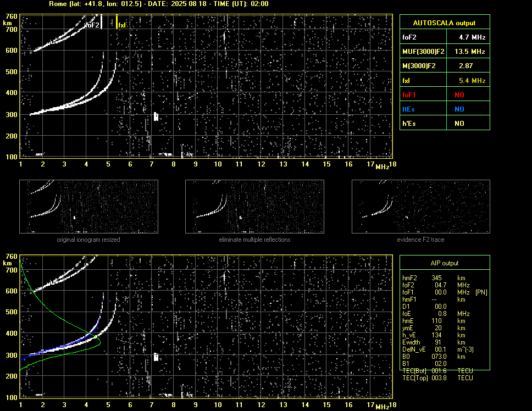
Task: Click the 400 km tick on lower ionogram
Action: pos(11,334)
